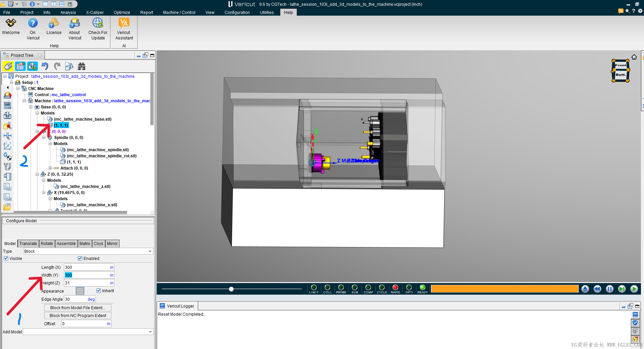
Task: Collapse the Project root node in the tree
Action: coord(5,76)
